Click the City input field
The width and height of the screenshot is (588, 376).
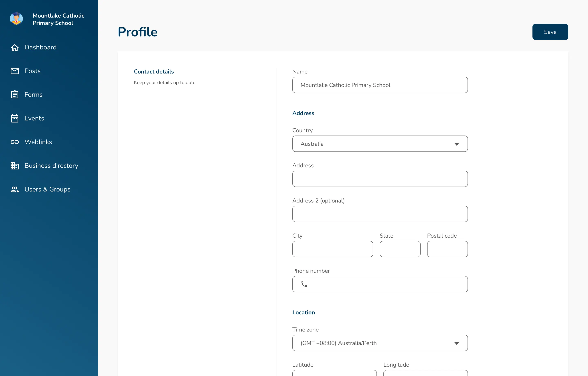click(333, 249)
